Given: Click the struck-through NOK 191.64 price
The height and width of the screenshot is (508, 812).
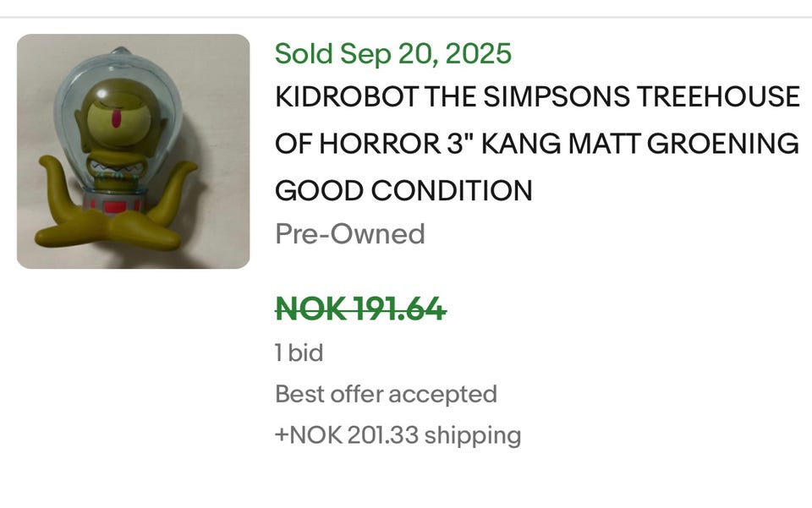Looking at the screenshot, I should 360,310.
